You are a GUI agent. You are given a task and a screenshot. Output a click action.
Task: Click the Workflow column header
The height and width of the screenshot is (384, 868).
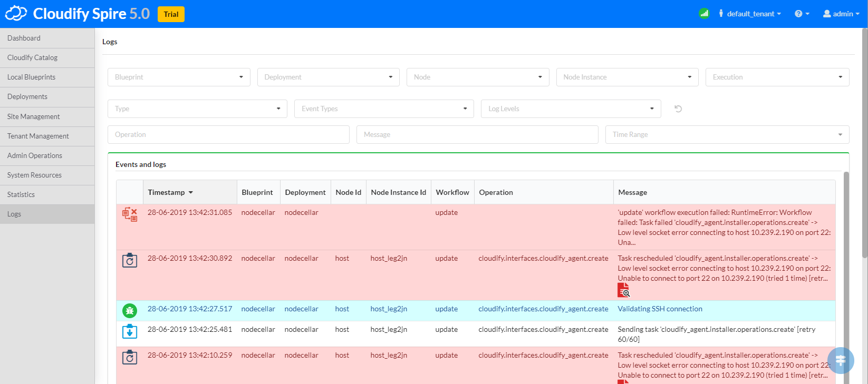(452, 192)
